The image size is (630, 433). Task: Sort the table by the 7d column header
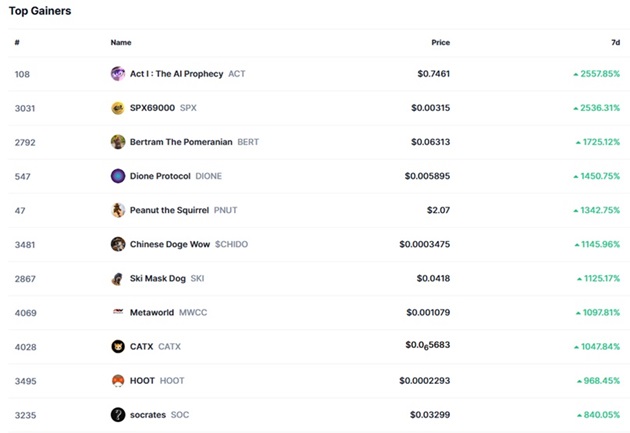[616, 42]
